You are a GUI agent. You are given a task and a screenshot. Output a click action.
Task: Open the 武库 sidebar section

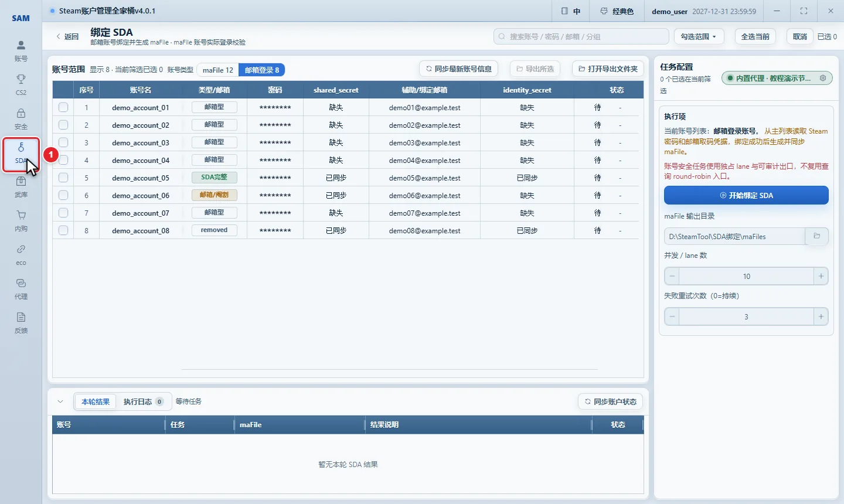coord(21,187)
